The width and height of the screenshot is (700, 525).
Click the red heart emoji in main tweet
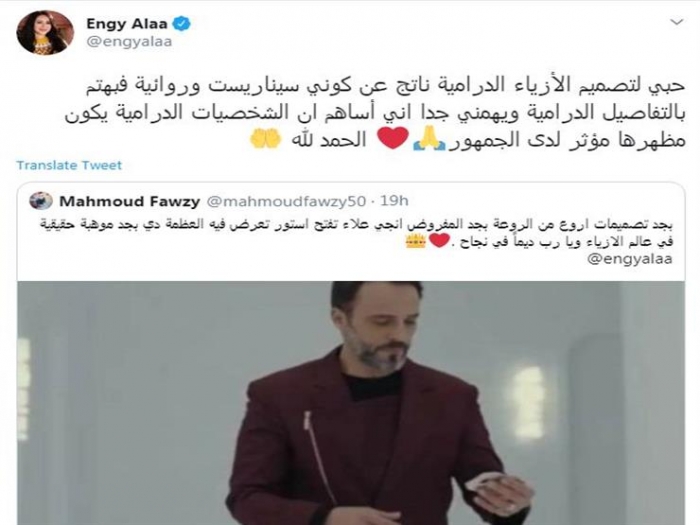pyautogui.click(x=393, y=138)
